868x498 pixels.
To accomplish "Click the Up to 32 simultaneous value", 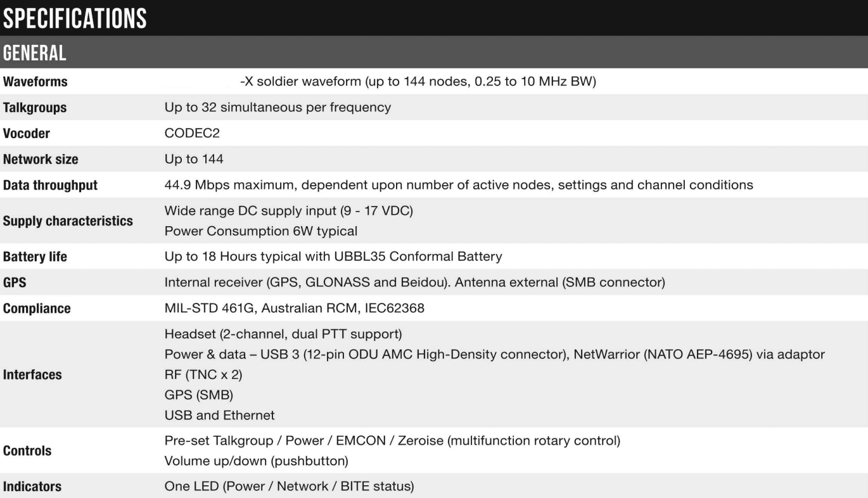I will click(x=278, y=108).
